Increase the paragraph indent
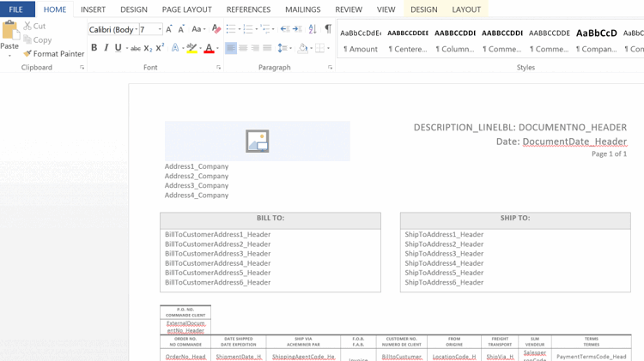Image resolution: width=644 pixels, height=361 pixels. [x=297, y=29]
